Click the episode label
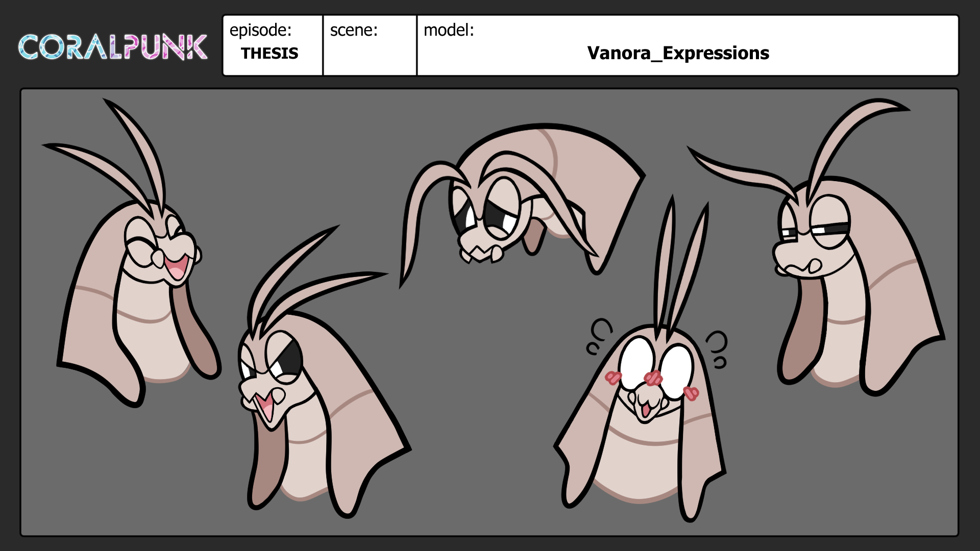This screenshot has height=551, width=980. point(260,31)
